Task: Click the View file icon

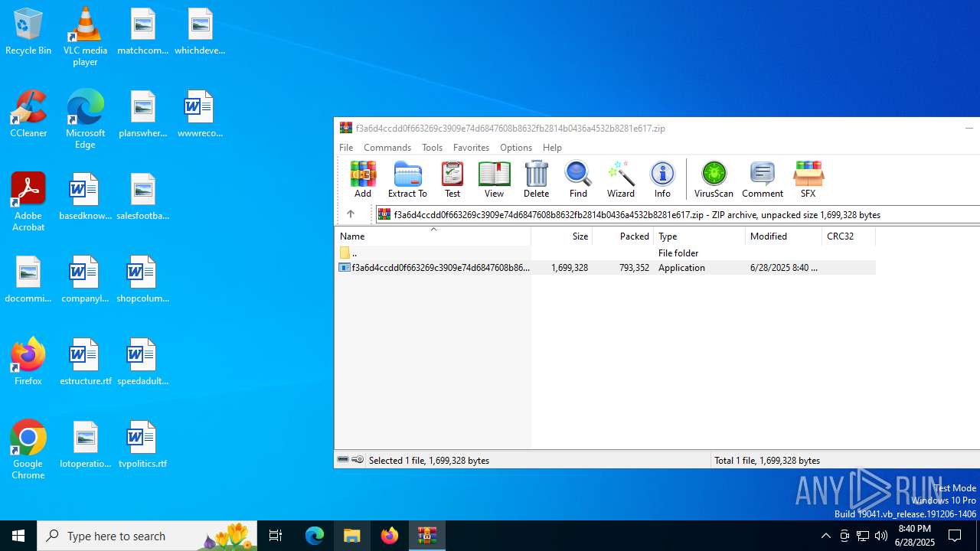Action: click(494, 180)
